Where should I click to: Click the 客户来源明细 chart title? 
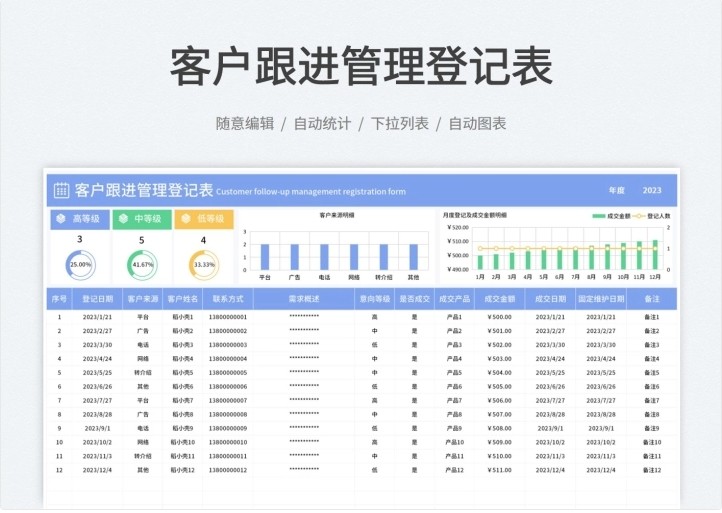(x=337, y=215)
